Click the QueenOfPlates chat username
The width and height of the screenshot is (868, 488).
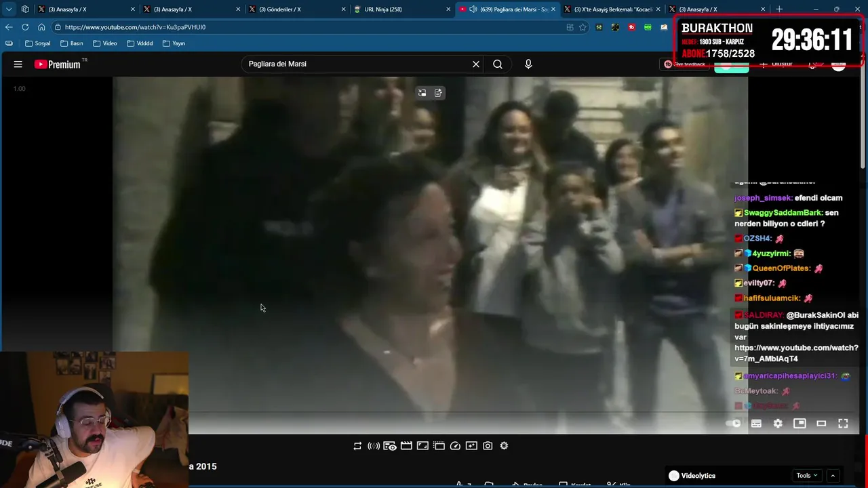781,268
